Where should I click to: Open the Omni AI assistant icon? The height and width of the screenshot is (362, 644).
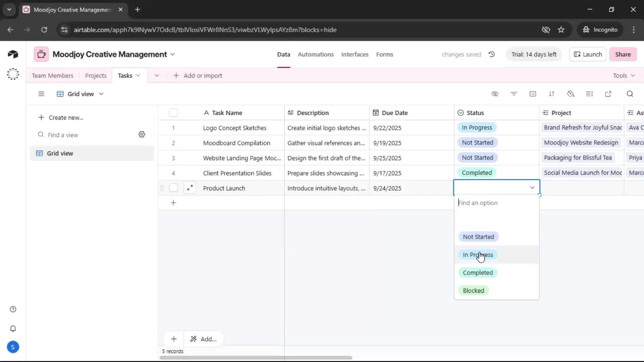click(13, 74)
